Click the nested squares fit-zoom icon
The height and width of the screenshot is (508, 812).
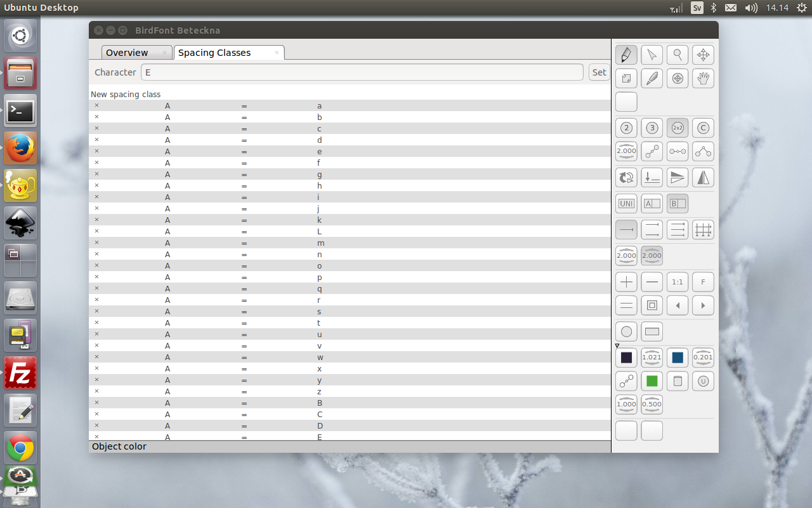652,305
